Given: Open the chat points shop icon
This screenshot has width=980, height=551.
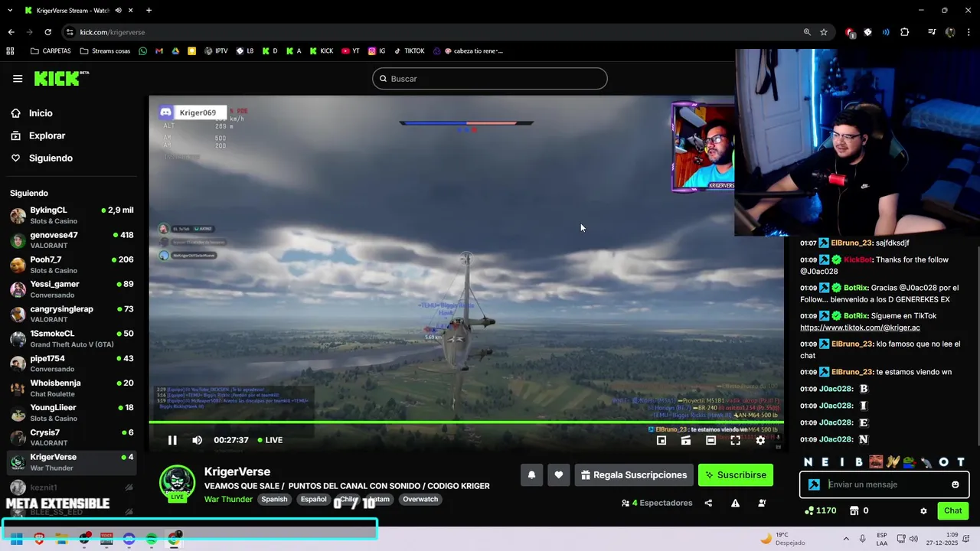Looking at the screenshot, I should tap(854, 510).
